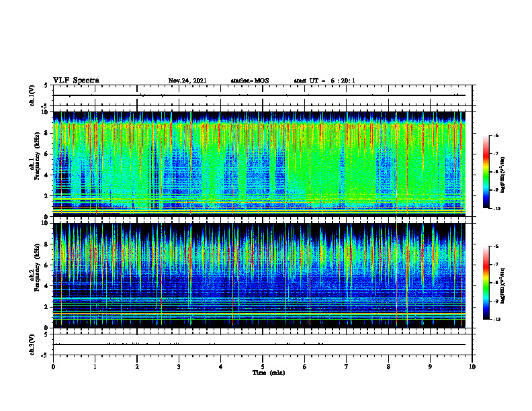Click the "ch.1(V)" waveform axis label
Image resolution: width=532 pixels, height=411 pixels.
[32, 95]
